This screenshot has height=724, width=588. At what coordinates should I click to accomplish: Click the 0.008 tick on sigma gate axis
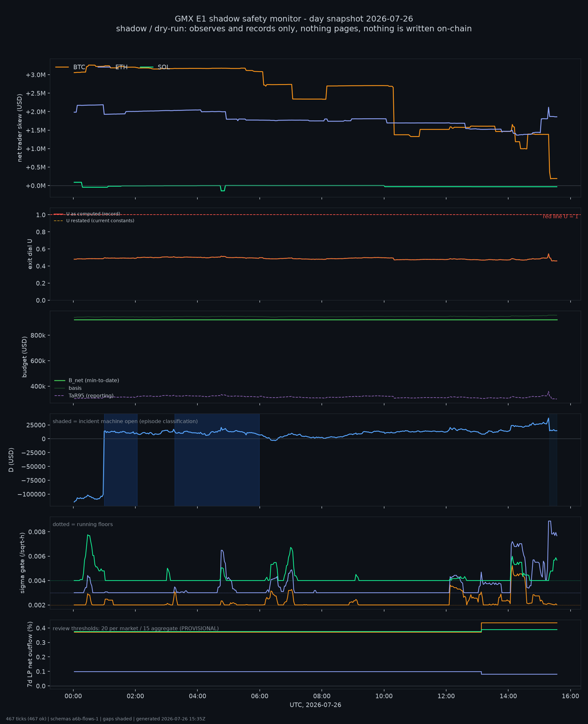click(x=37, y=532)
